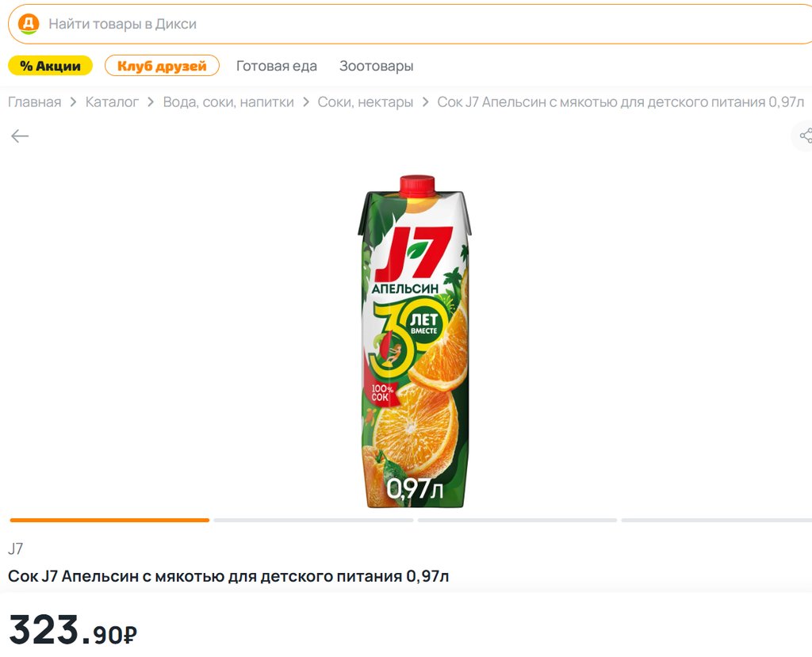This screenshot has height=657, width=812.
Task: Select the "Зоотовары" category
Action: pos(376,66)
